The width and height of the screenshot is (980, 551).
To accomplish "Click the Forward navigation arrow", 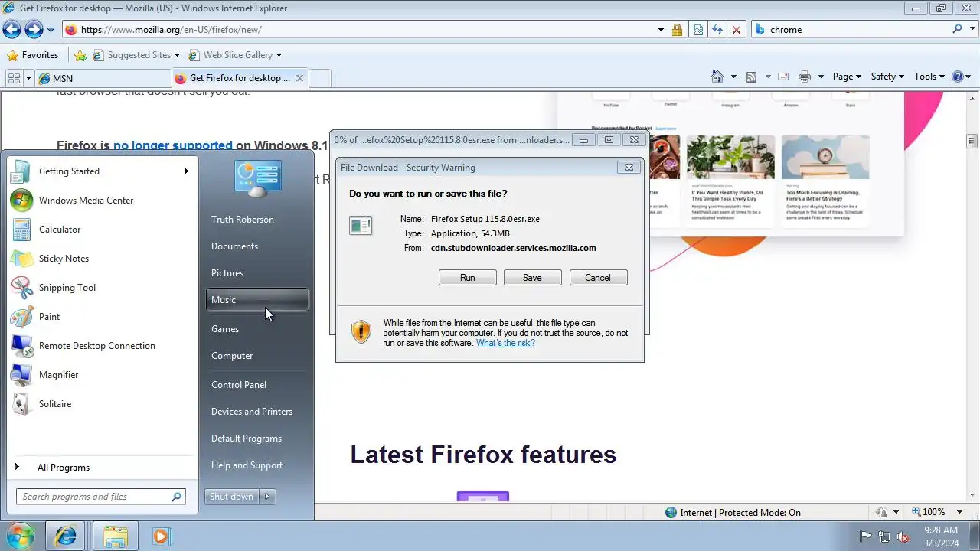I will click(x=34, y=30).
